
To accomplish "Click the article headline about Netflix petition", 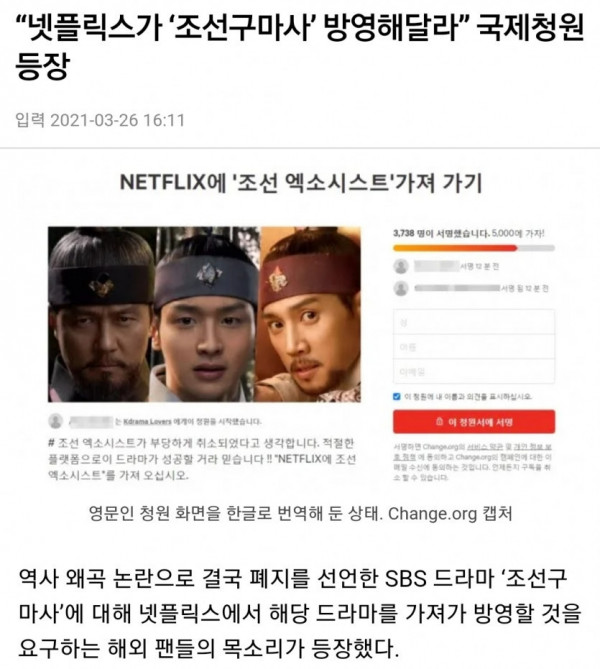I will [299, 47].
